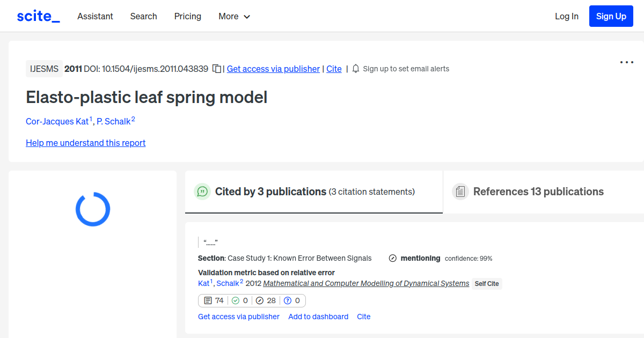Open author Cor-Jacques Kat's profile link
The image size is (644, 338).
(x=57, y=121)
